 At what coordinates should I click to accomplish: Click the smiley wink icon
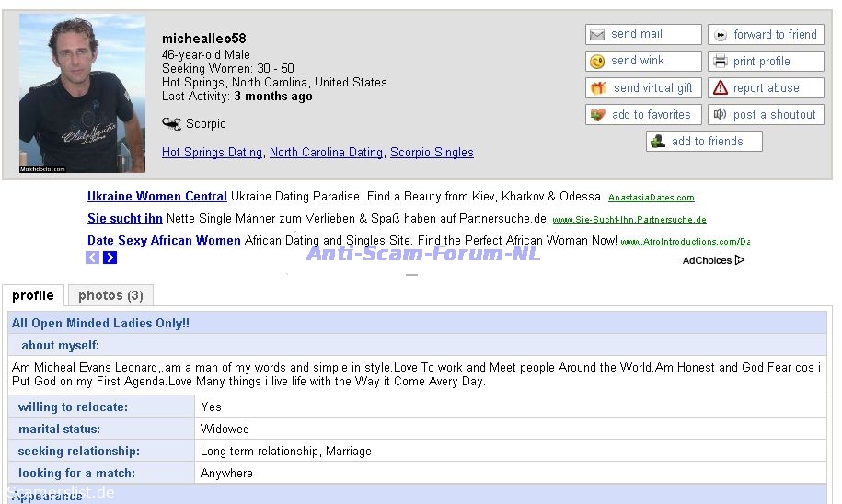coord(597,62)
